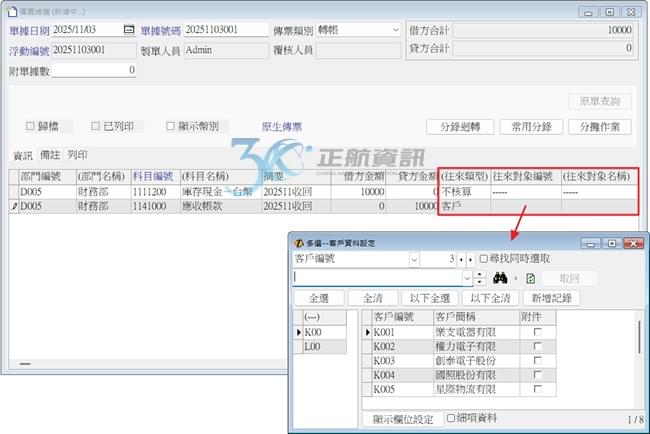Enable the 細項資料 checkbox
This screenshot has height=434, width=650.
pos(451,418)
